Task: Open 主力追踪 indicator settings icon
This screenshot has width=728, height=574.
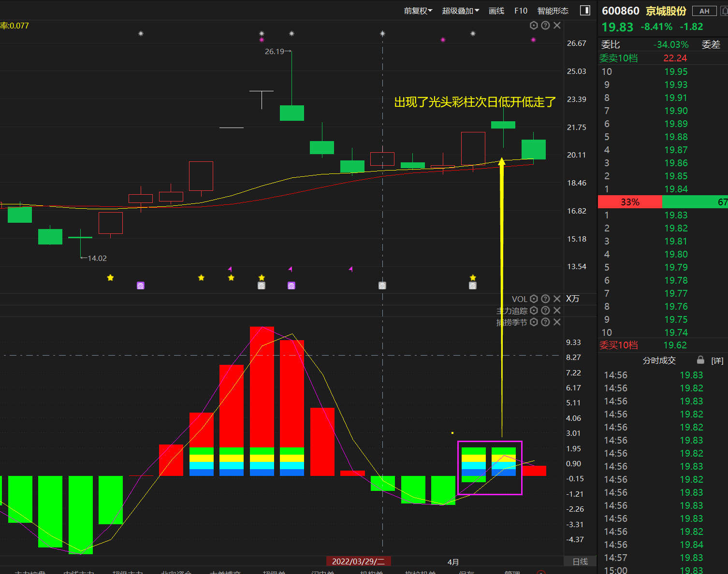Action: tap(534, 310)
